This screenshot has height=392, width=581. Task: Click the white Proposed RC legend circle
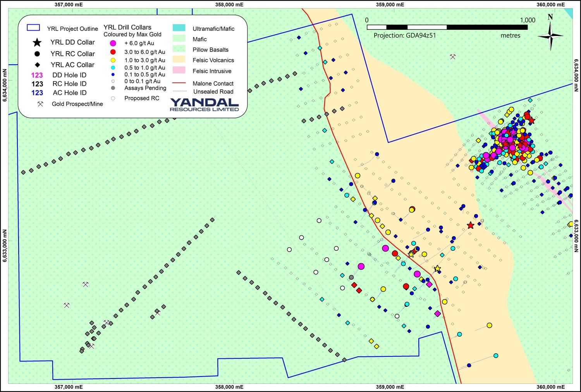pyautogui.click(x=113, y=98)
